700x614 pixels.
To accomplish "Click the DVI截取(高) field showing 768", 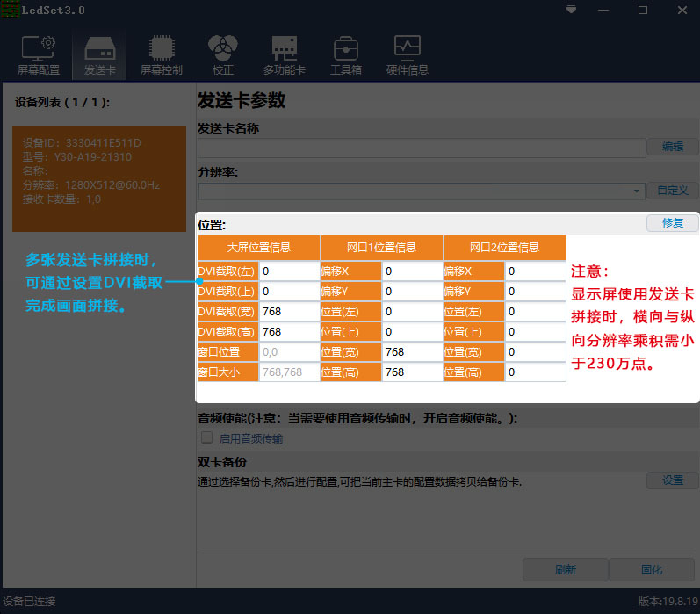I will pyautogui.click(x=289, y=332).
